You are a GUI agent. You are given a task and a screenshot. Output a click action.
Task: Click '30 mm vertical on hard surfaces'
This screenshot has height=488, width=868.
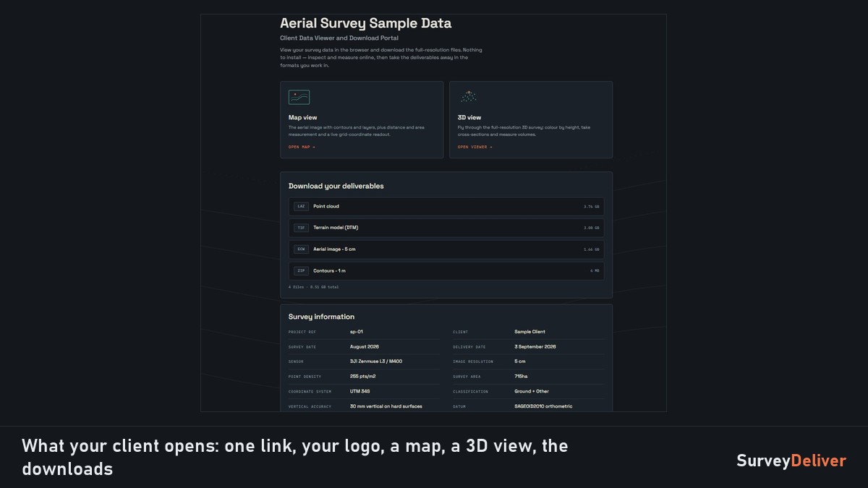(x=386, y=406)
